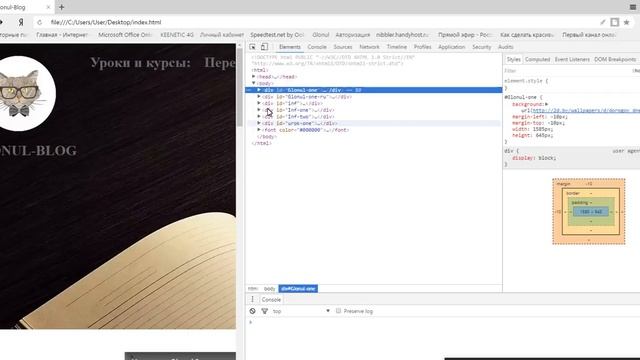
Task: Expand the div id="inf" node
Action: tap(259, 103)
